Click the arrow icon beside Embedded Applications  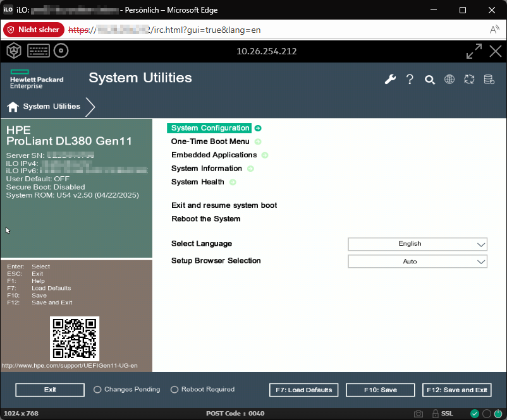[265, 155]
